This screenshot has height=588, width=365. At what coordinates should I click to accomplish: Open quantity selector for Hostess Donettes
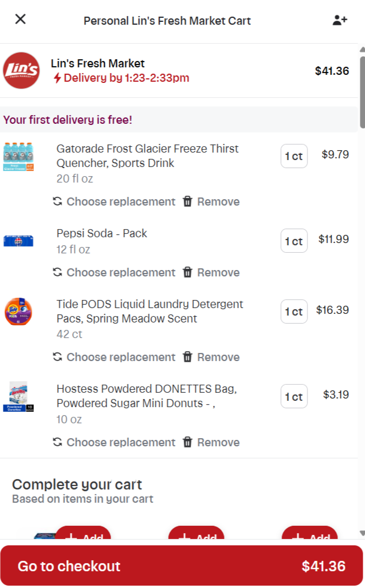[x=294, y=397]
